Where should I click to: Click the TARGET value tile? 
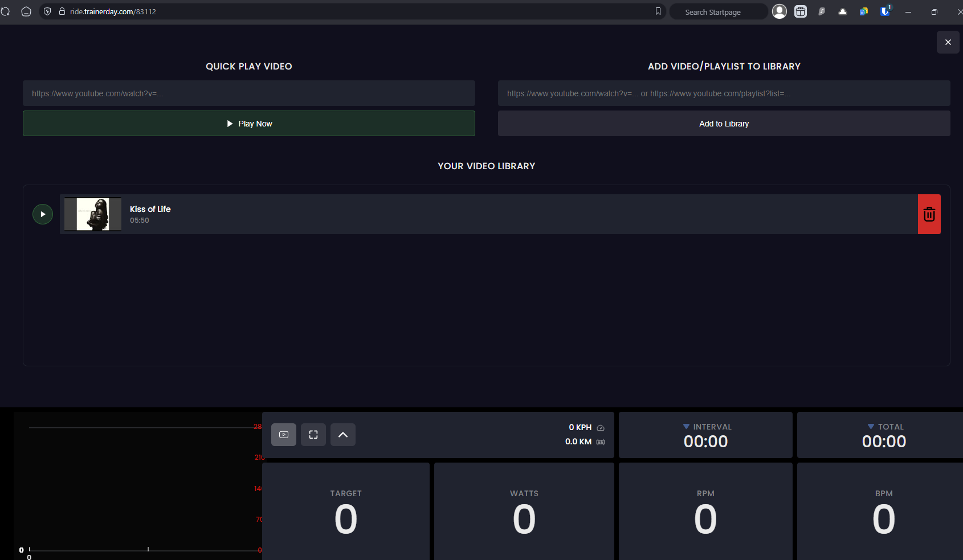click(346, 512)
